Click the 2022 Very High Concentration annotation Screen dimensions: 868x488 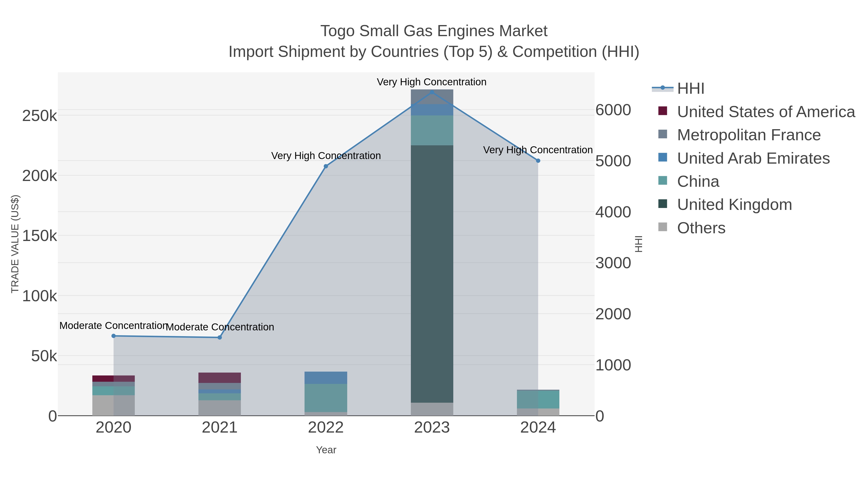click(326, 156)
